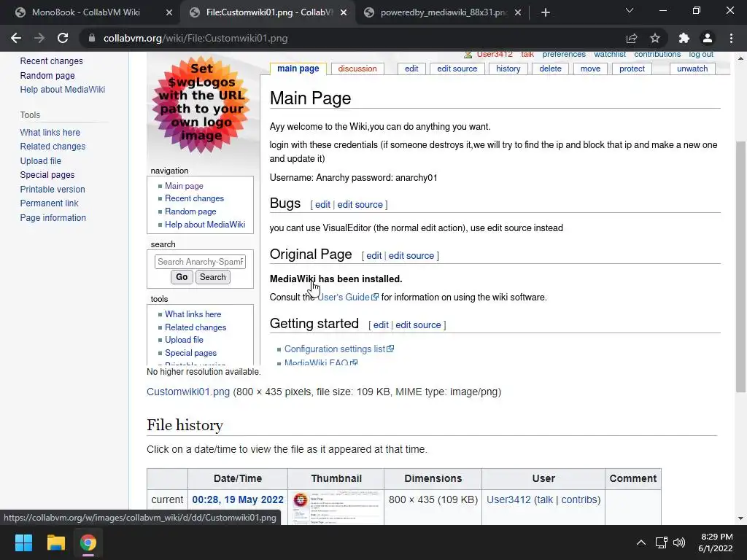Click the lock icon beside collabvm.org URL
747x560 pixels.
point(92,38)
